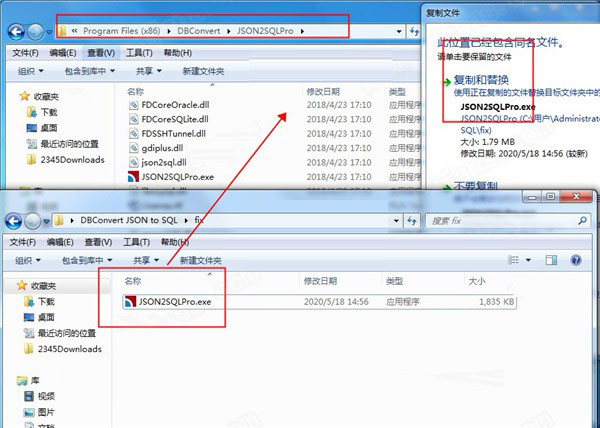The width and height of the screenshot is (600, 428).
Task: Open 2345Downloads in top window sidebar
Action: [65, 159]
